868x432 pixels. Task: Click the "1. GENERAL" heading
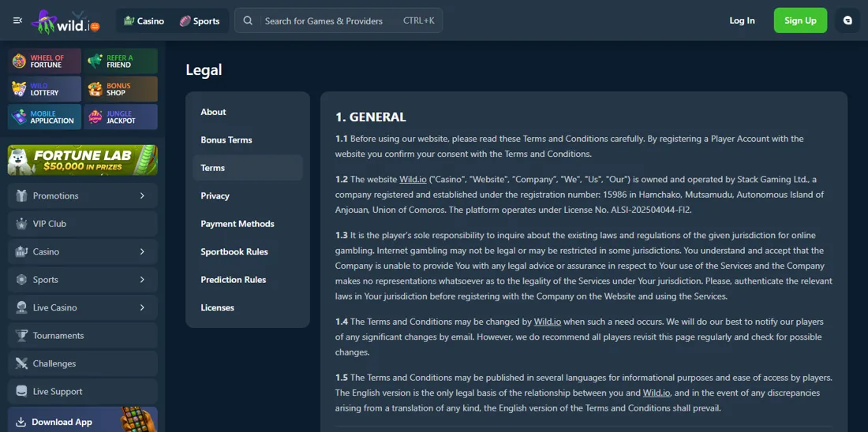370,117
